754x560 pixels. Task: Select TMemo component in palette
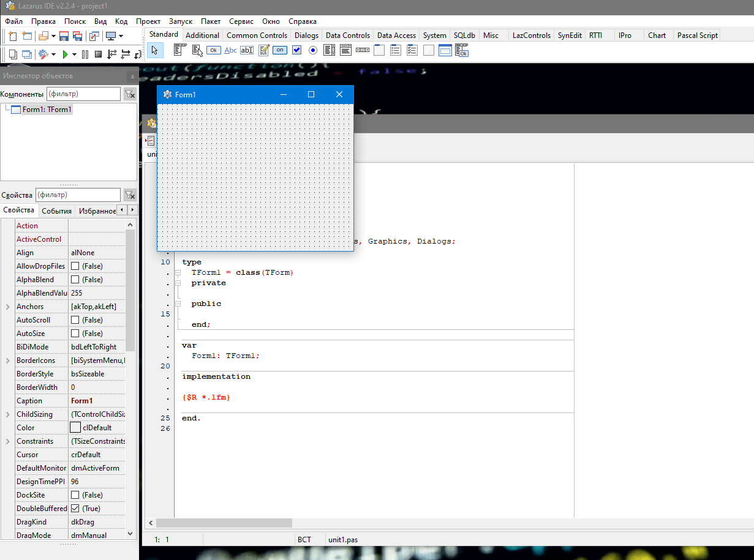coord(263,50)
